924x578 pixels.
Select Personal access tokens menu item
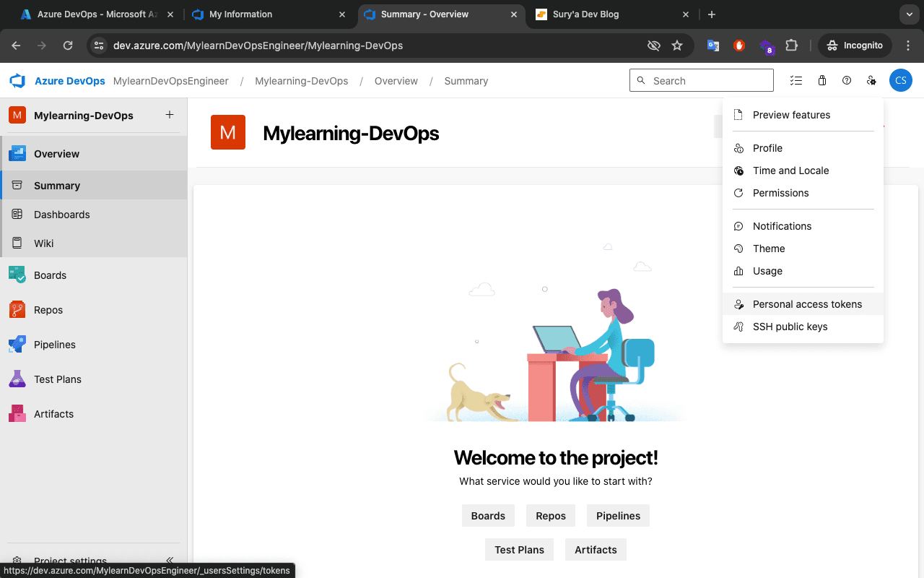[x=803, y=304]
